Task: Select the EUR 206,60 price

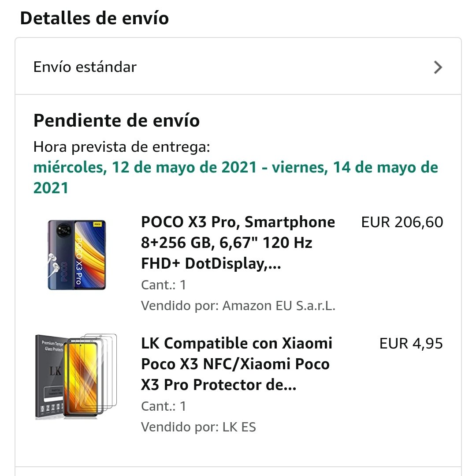Action: [402, 222]
